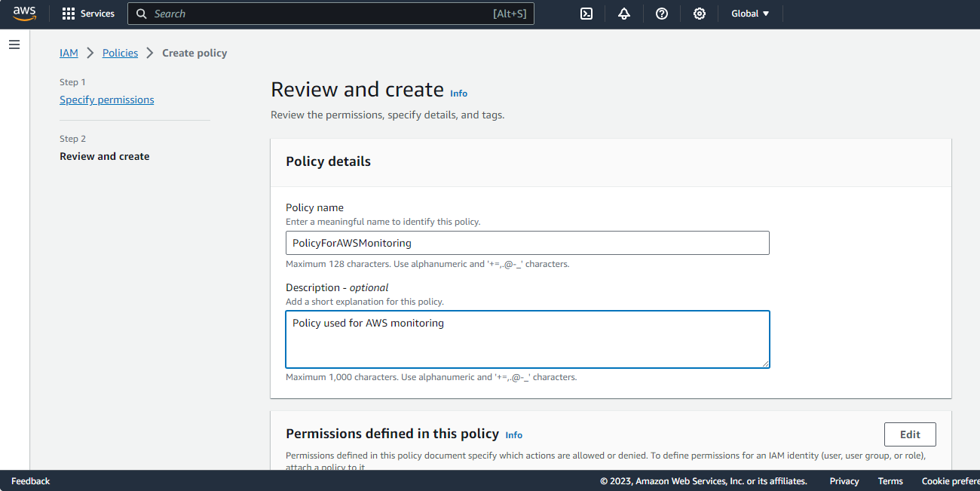Open Feedback in footer

click(30, 481)
